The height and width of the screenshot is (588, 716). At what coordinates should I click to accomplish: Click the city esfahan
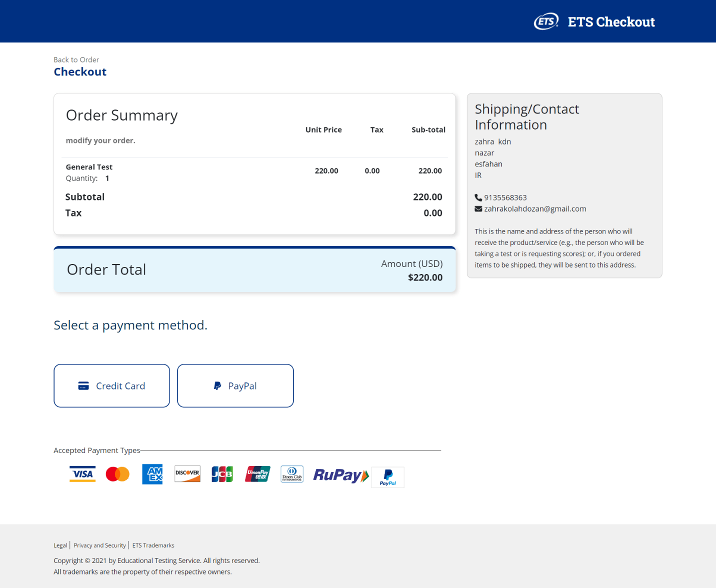click(x=488, y=164)
